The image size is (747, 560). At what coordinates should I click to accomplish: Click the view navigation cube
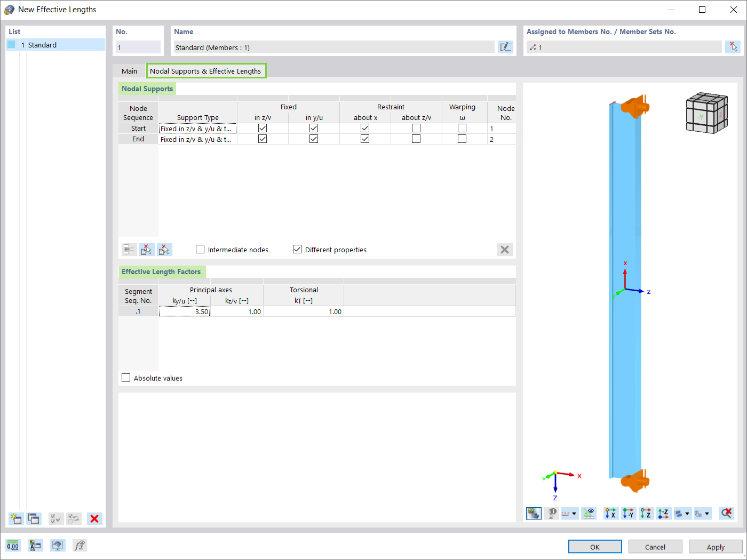[707, 113]
